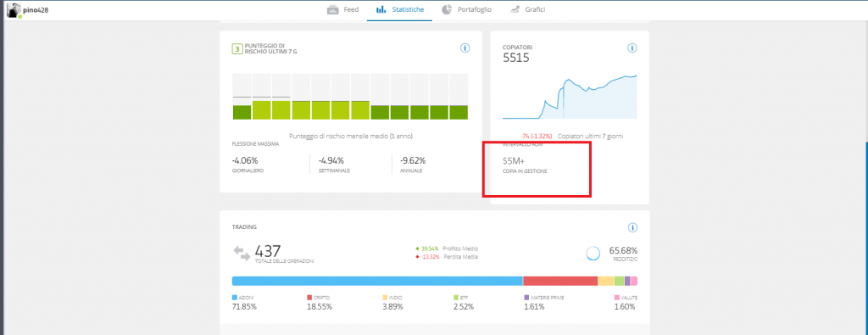Click the risk score info icon

tap(465, 48)
